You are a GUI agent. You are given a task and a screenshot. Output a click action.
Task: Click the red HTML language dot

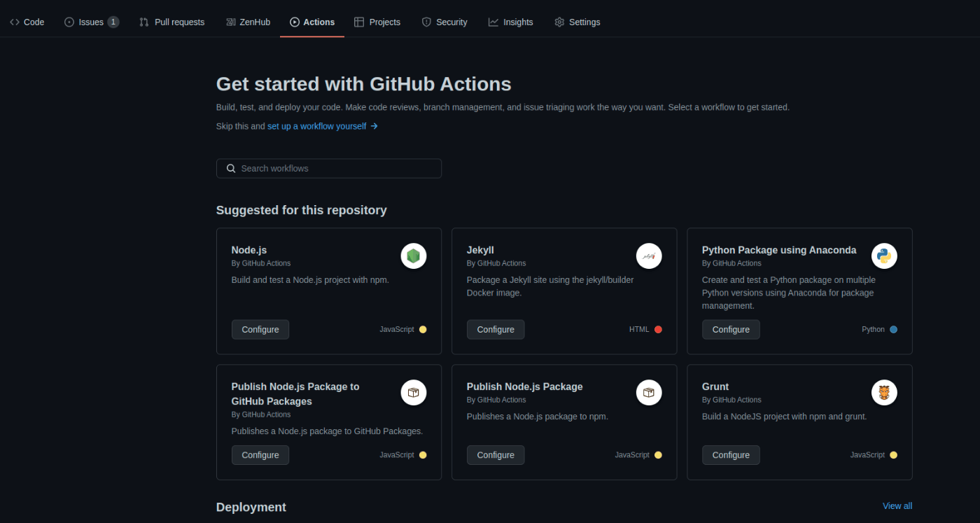(x=658, y=330)
